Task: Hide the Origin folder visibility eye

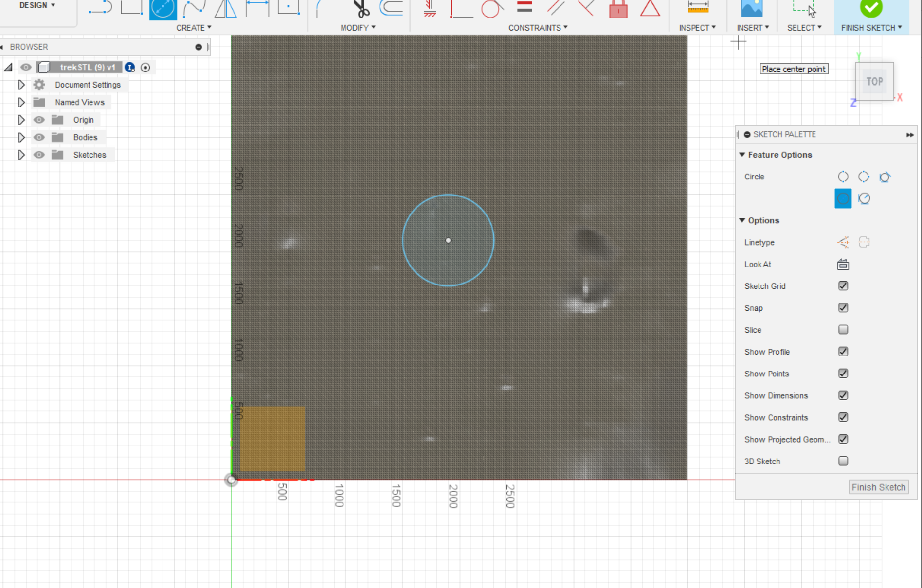Action: (x=39, y=120)
